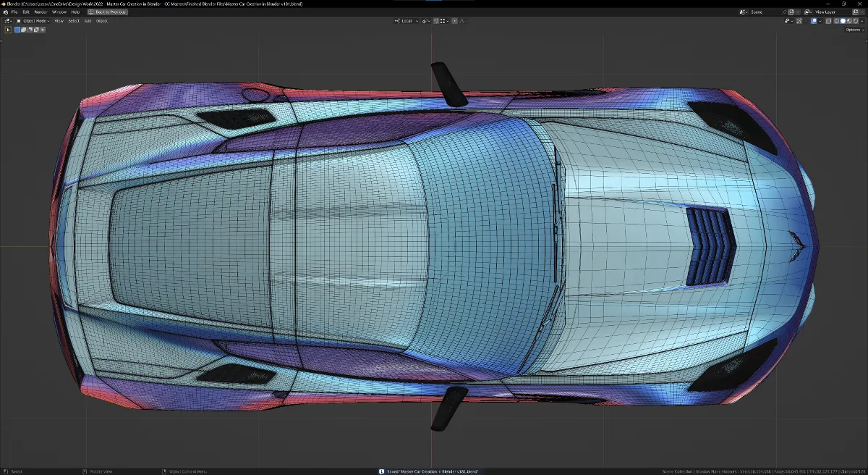Click the Blender logo icon
The height and width of the screenshot is (475, 868).
pyautogui.click(x=5, y=12)
